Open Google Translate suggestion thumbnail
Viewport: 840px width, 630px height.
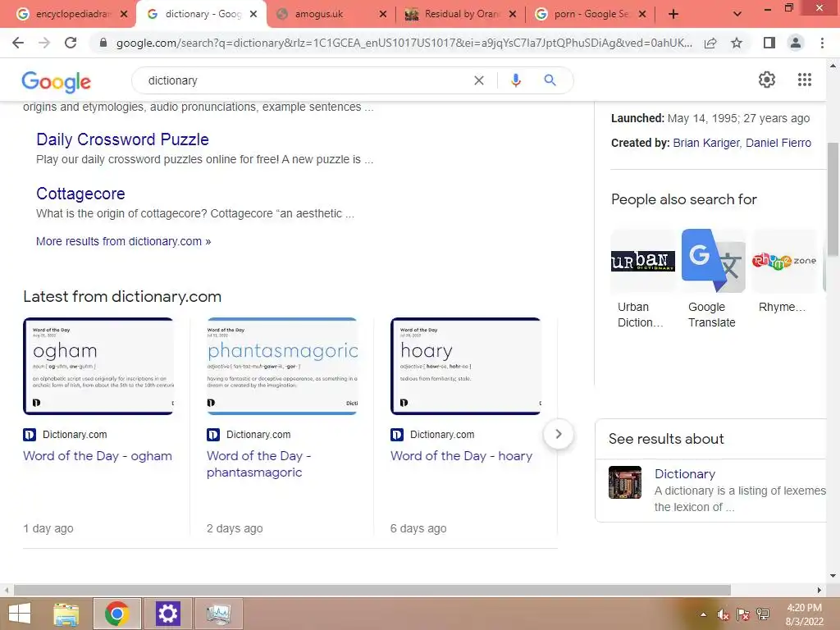click(713, 261)
